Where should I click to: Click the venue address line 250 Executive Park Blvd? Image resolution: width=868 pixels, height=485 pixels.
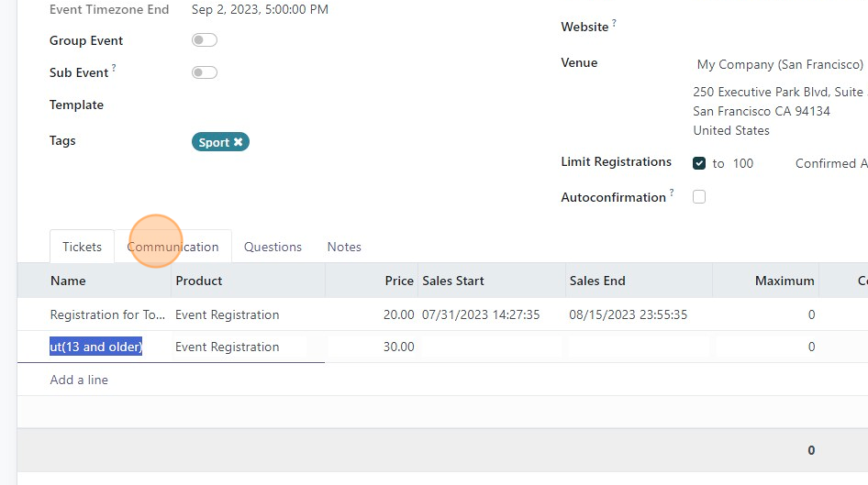(x=778, y=92)
